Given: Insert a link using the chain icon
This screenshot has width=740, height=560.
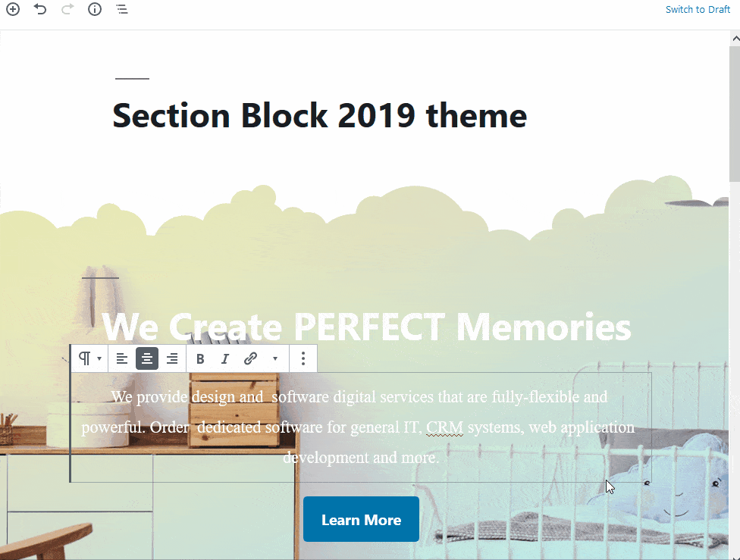Looking at the screenshot, I should click(250, 358).
